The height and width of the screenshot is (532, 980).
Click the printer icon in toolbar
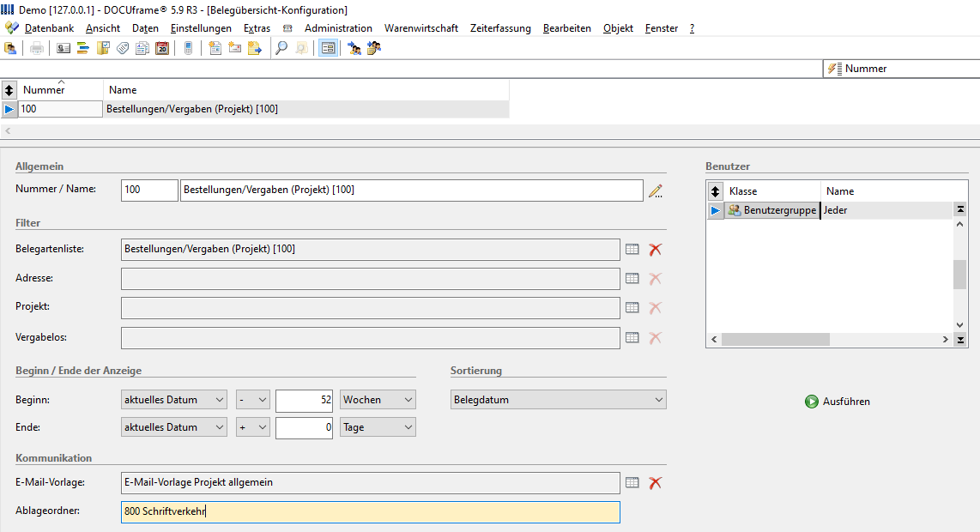(37, 48)
